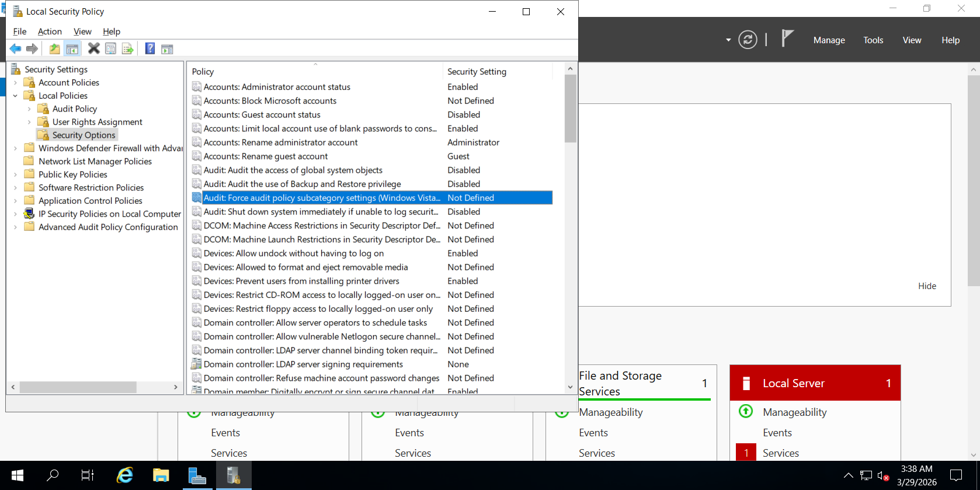
Task: Toggle Show/Hide Console Tree button
Action: [x=72, y=49]
